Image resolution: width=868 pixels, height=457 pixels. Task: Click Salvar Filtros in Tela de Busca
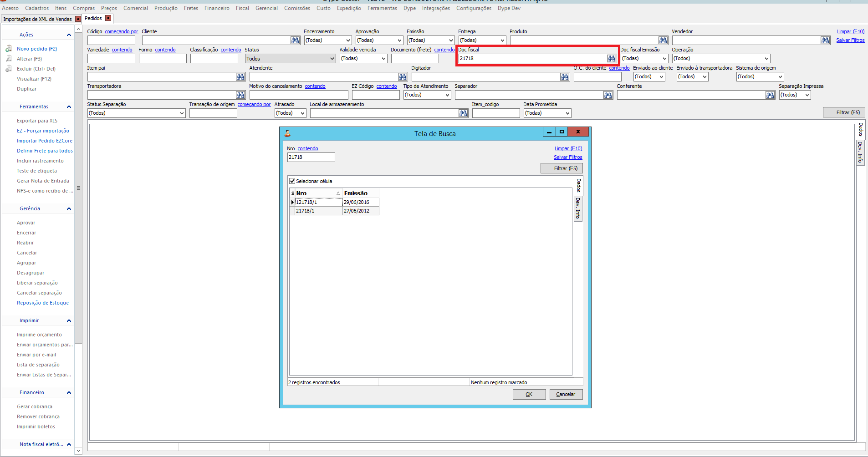(568, 157)
